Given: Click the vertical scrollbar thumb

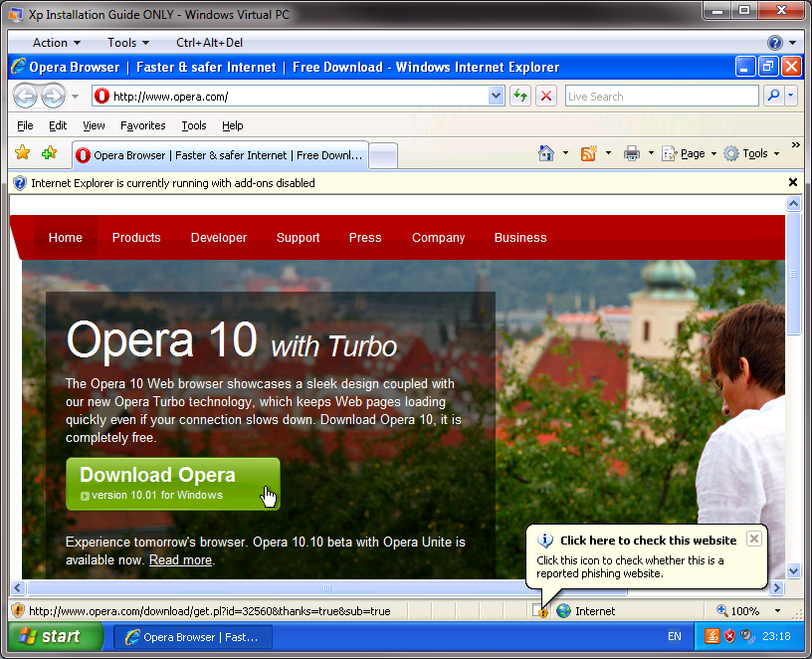Looking at the screenshot, I should pos(793,274).
